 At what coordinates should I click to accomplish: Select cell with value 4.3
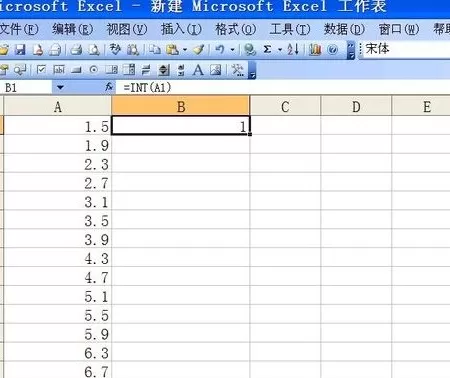coord(57,258)
